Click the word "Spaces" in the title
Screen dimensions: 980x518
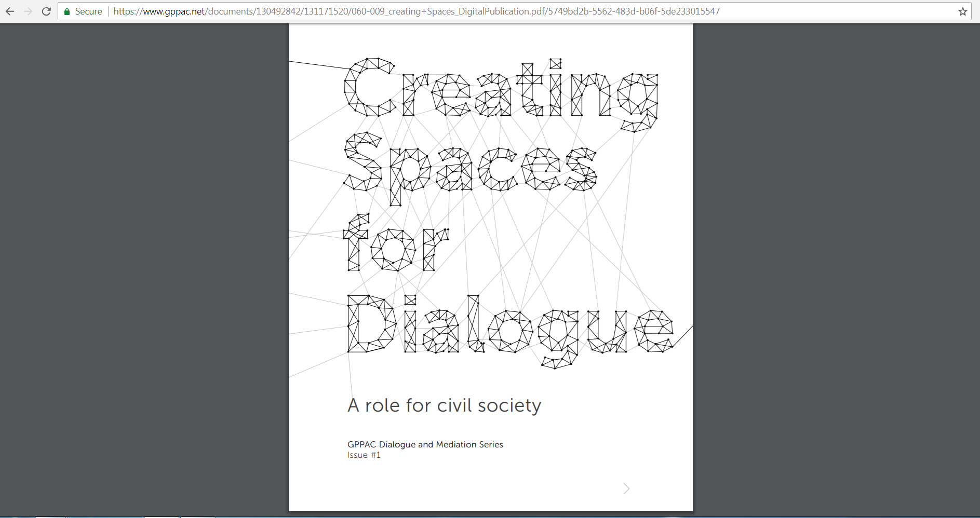(x=470, y=169)
